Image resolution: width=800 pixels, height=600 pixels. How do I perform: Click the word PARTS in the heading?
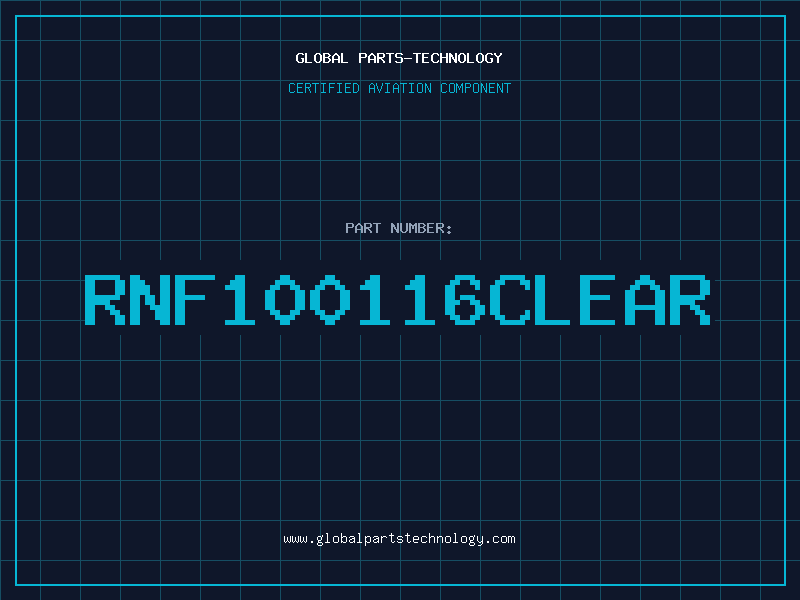click(x=380, y=58)
